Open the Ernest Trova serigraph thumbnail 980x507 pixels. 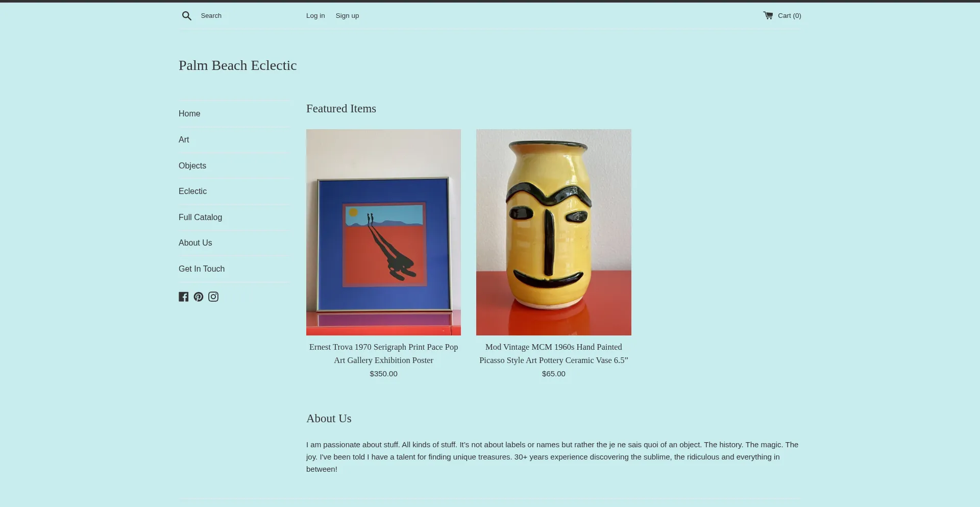[x=383, y=232]
